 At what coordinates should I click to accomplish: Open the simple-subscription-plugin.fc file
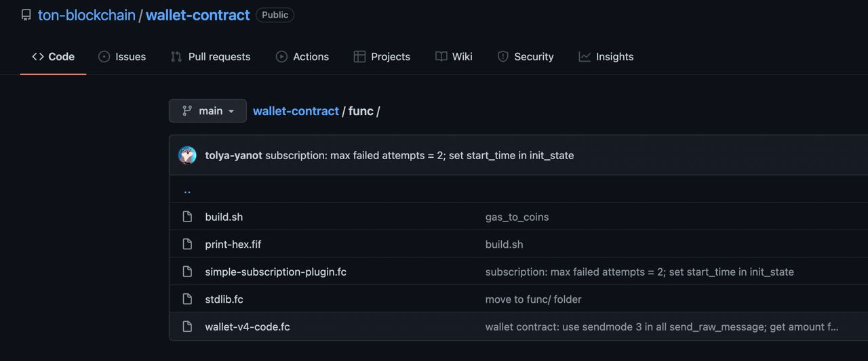275,272
